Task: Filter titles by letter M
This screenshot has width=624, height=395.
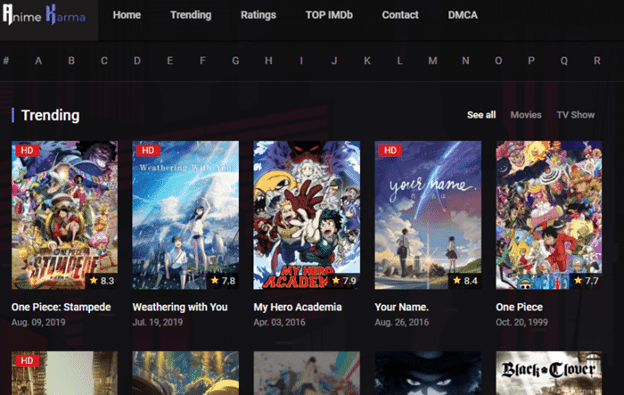Action: 433,61
